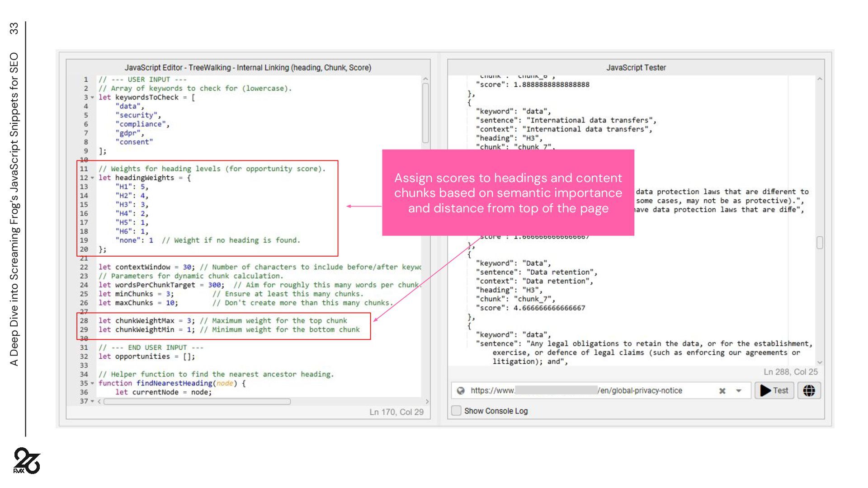Click the "security" keyword line
Screen dimensions: 868x488
[138, 115]
